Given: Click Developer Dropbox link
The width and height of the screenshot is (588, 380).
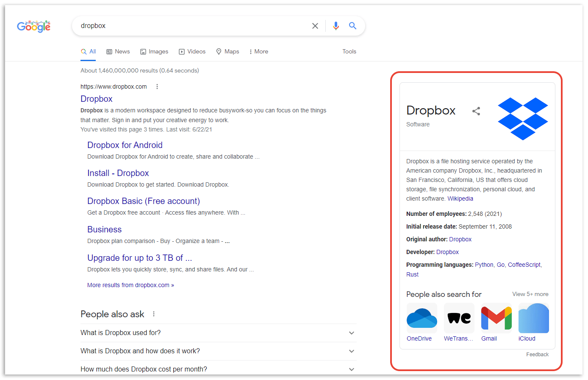Looking at the screenshot, I should click(448, 252).
